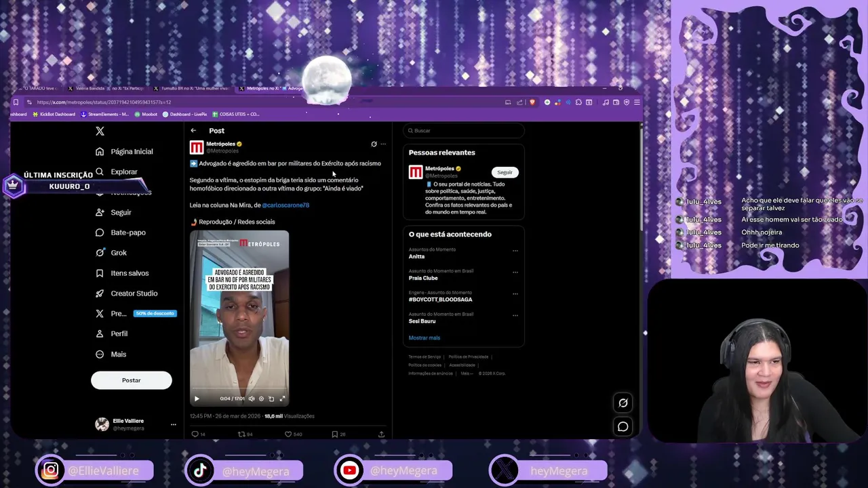Open the browser hamburger menu

(637, 102)
